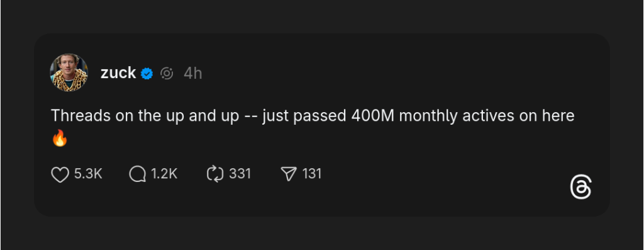Click the word "400M" in the post
This screenshot has width=644, height=250.
[373, 116]
